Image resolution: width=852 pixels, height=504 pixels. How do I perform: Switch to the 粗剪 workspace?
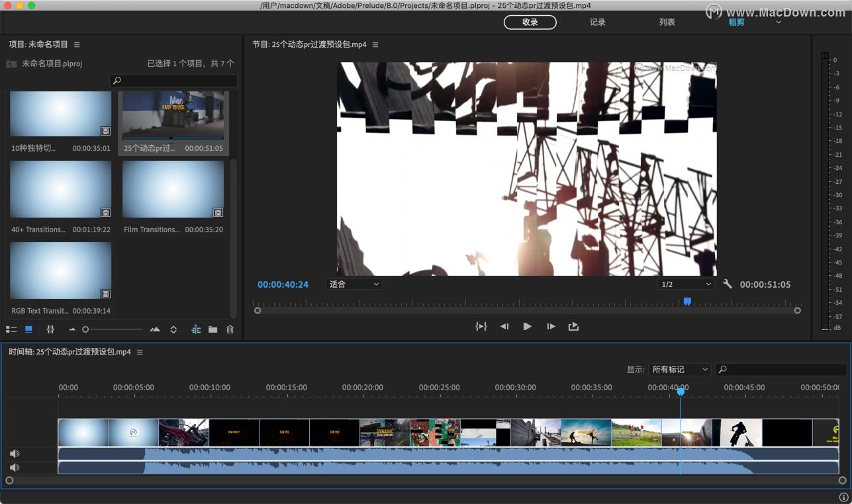click(x=736, y=22)
